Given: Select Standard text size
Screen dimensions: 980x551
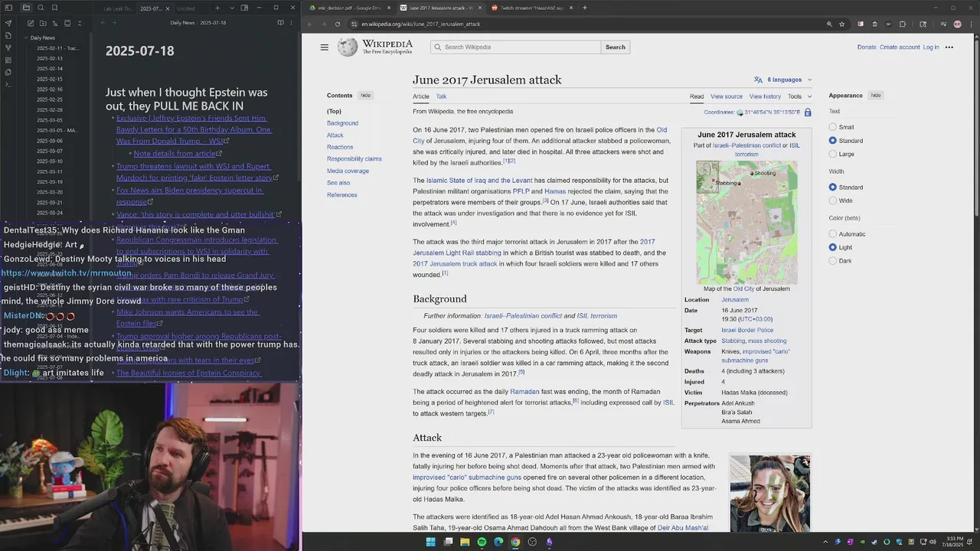Looking at the screenshot, I should [832, 141].
